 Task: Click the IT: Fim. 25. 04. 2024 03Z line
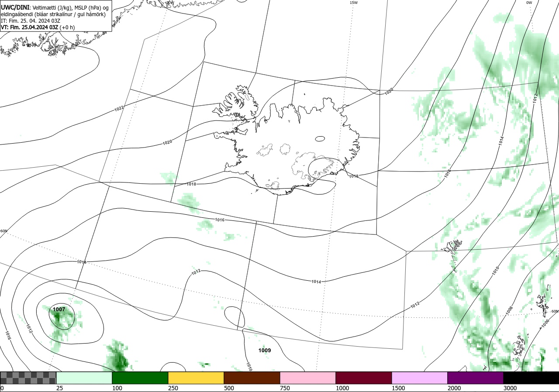tap(31, 21)
